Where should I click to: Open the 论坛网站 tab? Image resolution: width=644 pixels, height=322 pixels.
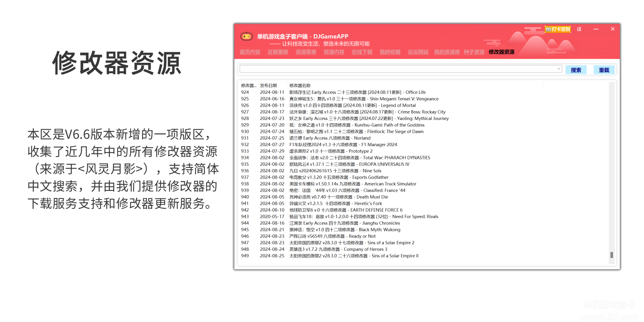pyautogui.click(x=418, y=52)
